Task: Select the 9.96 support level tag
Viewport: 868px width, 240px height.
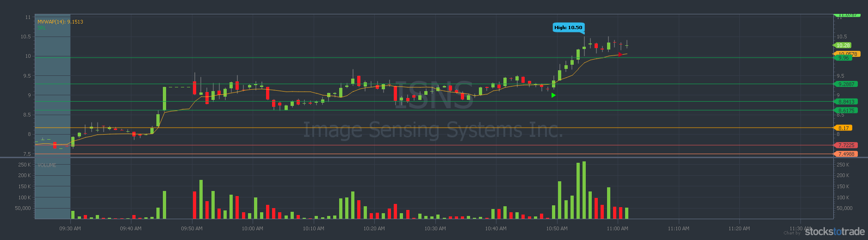Action: (843, 58)
